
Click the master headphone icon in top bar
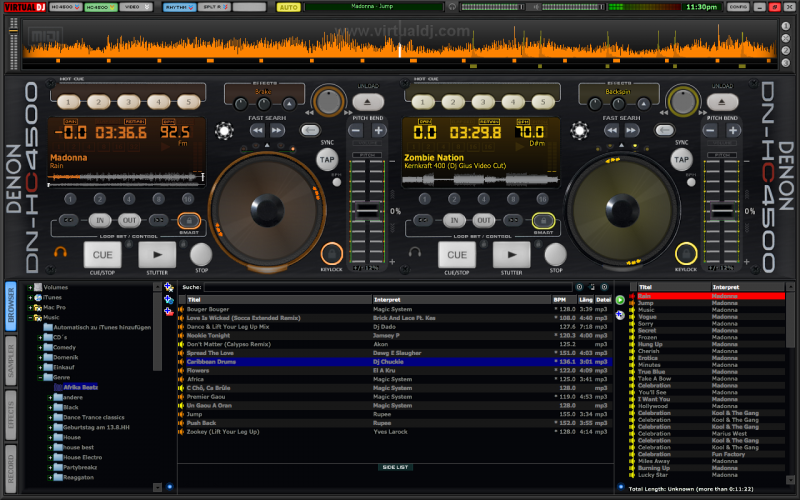coord(452,7)
